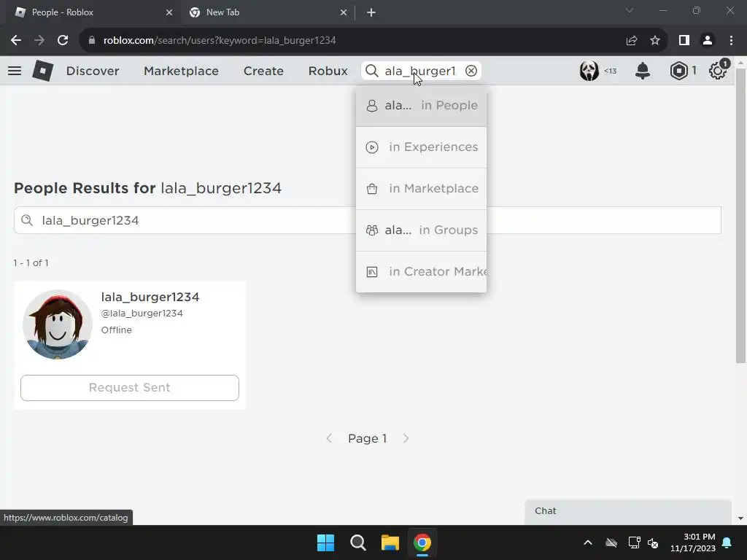Image resolution: width=747 pixels, height=560 pixels.
Task: Search the keyword in Experiences
Action: pyautogui.click(x=421, y=147)
